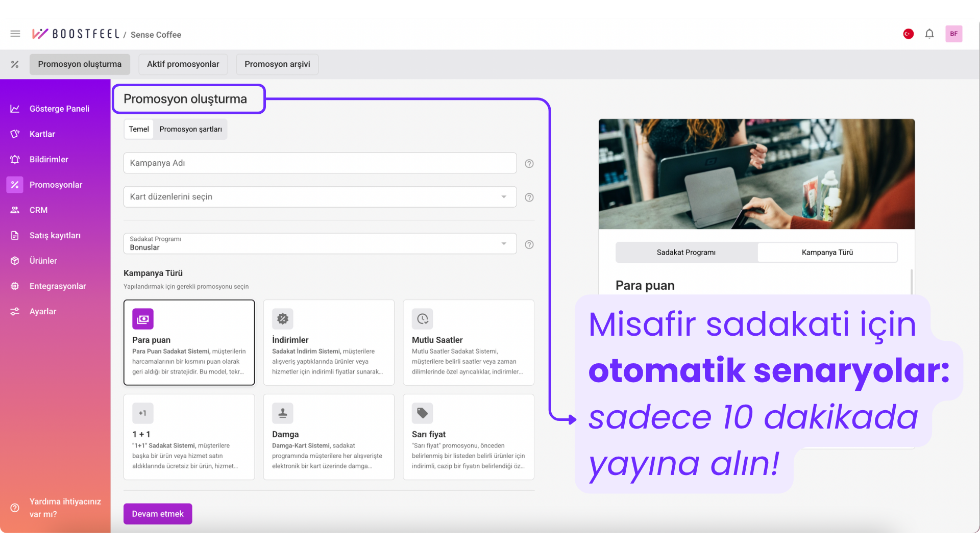Click the Promosyonlar percent icon in sidebar
The image size is (980, 551).
coord(15,185)
